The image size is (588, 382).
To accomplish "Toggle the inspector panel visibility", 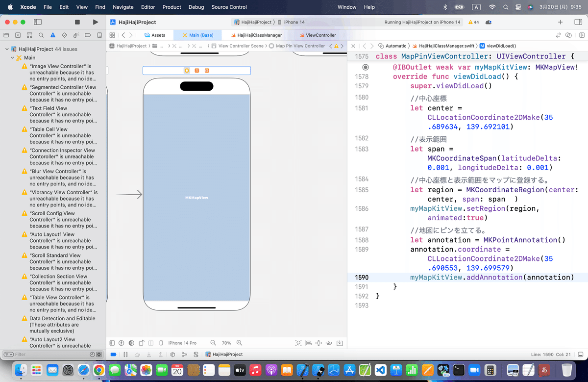I will (578, 22).
